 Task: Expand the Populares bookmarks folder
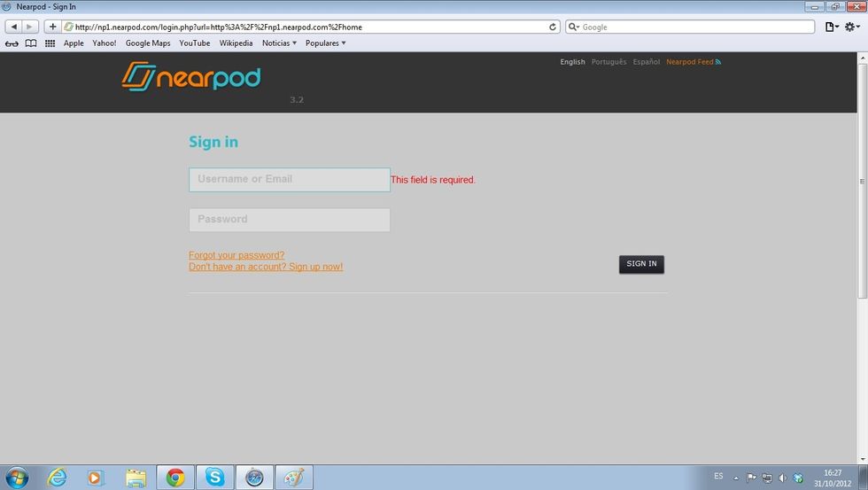tap(326, 43)
